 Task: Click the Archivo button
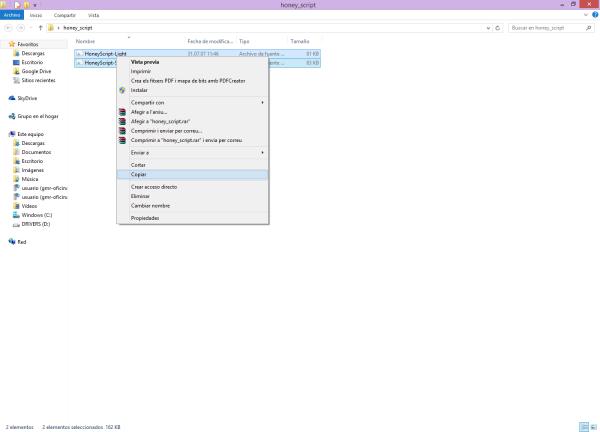tap(11, 15)
